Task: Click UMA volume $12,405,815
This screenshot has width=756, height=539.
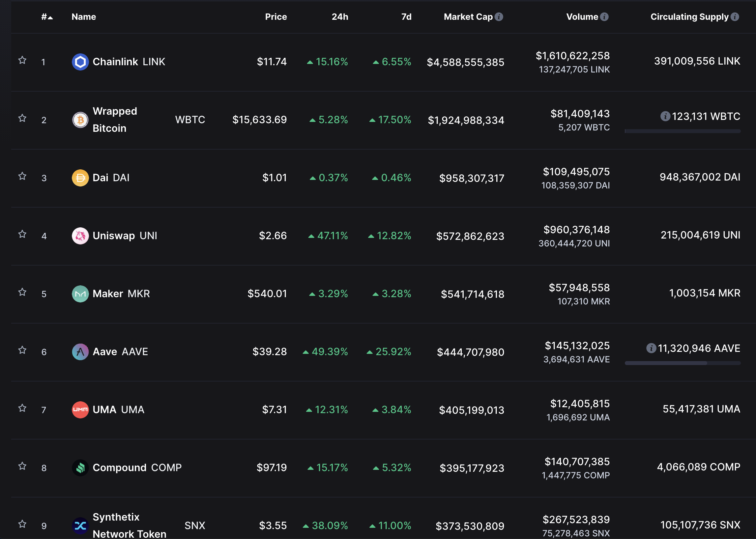Action: click(580, 404)
